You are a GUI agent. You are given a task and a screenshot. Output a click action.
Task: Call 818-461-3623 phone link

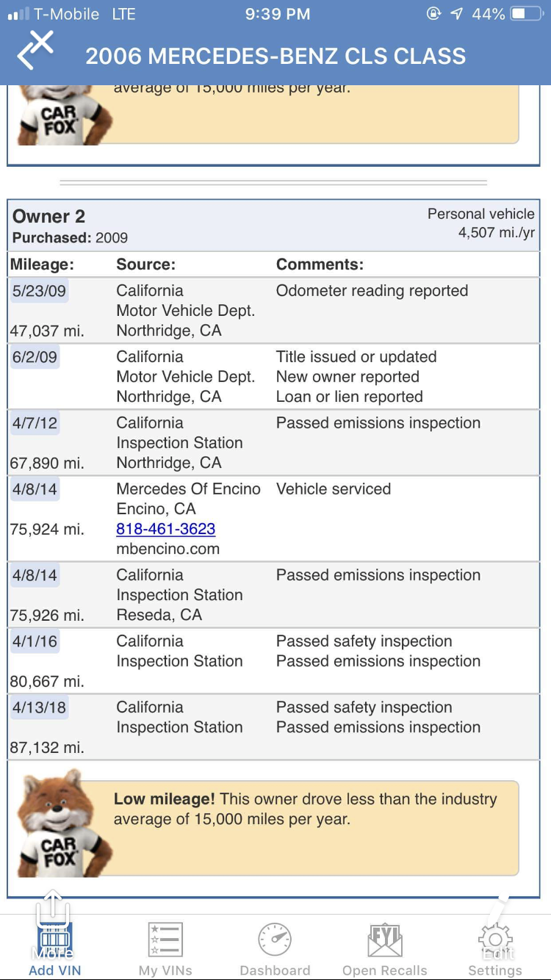166,529
